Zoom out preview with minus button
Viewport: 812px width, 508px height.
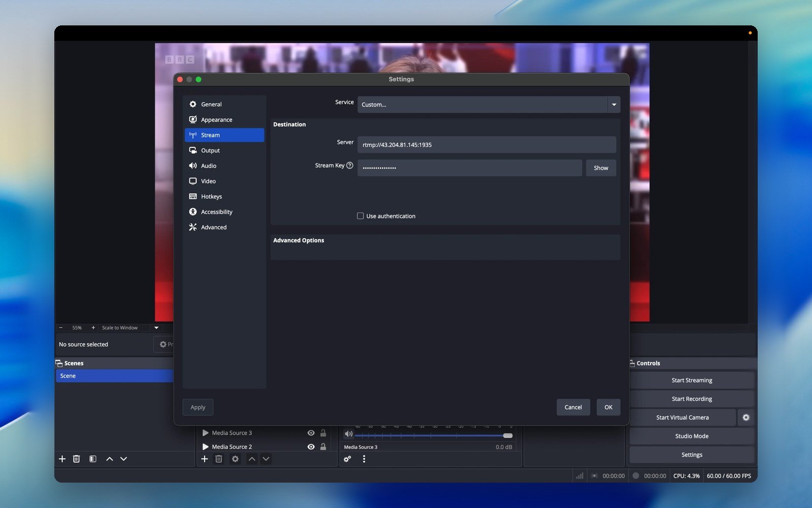[61, 328]
